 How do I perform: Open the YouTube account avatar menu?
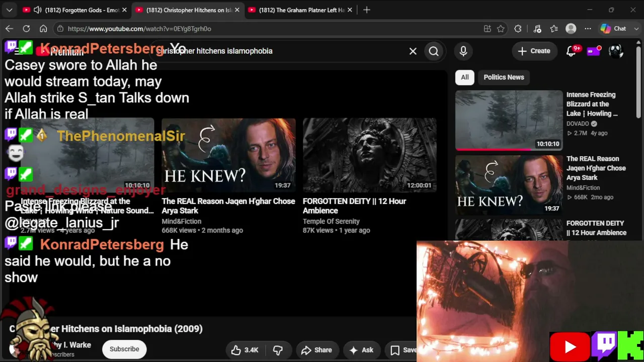616,51
